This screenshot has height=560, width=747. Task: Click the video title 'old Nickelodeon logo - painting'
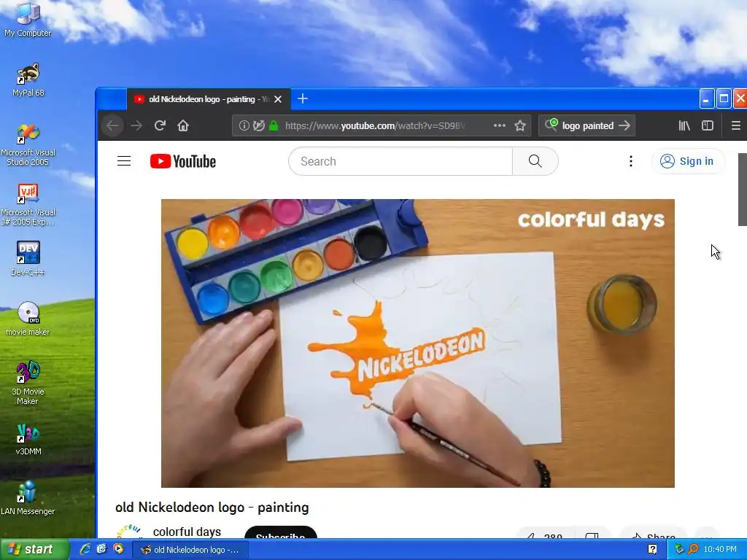[x=212, y=507]
